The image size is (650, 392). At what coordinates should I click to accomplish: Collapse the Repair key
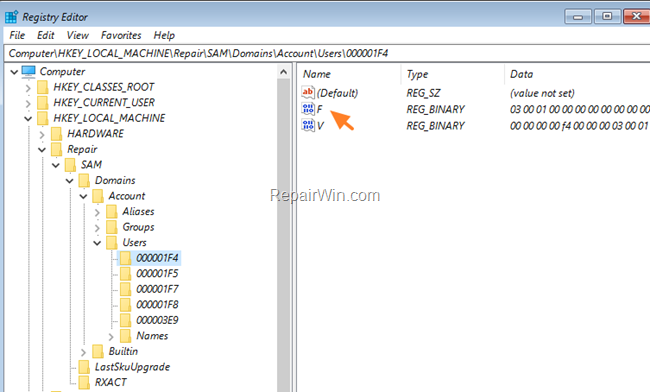42,150
